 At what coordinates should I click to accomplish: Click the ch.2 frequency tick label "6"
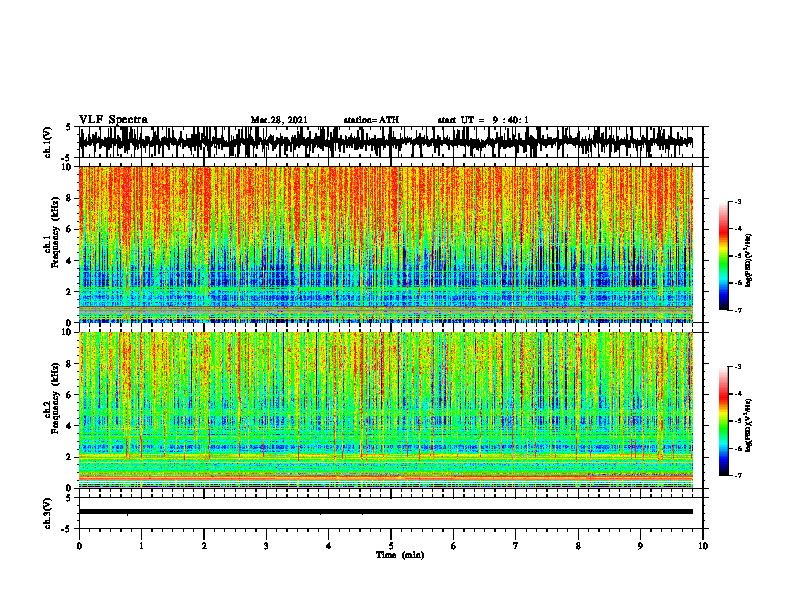(x=70, y=395)
